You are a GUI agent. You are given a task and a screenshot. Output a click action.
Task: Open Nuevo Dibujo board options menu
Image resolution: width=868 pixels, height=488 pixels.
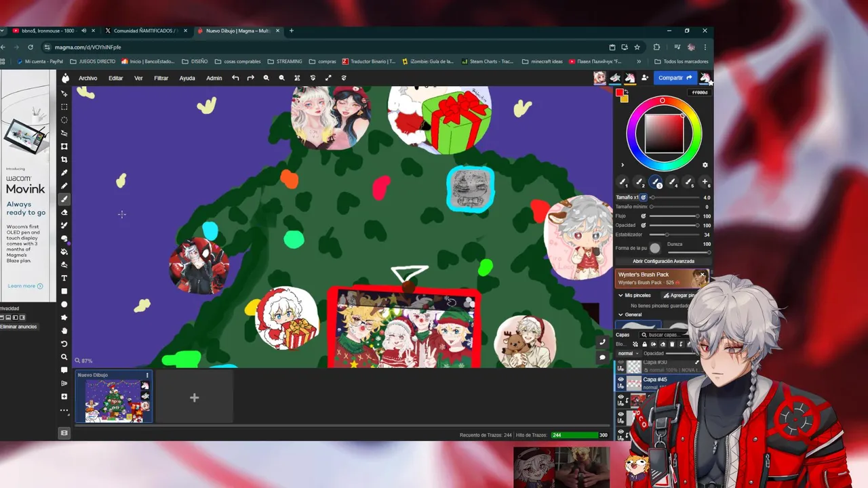tap(147, 375)
